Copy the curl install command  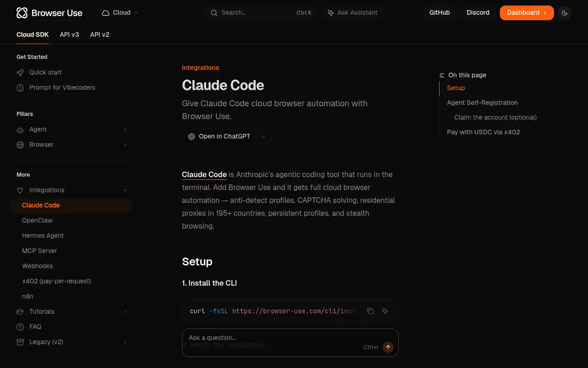pyautogui.click(x=370, y=311)
